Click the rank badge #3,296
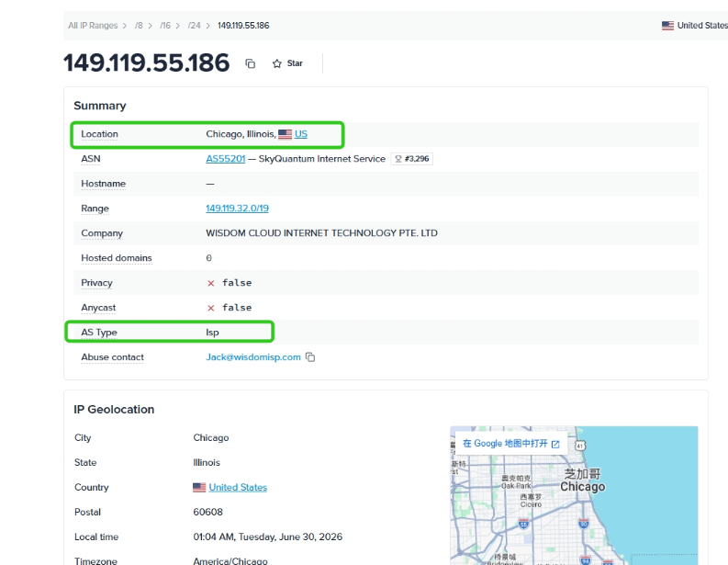Screen dimensions: 728x565 coord(412,159)
